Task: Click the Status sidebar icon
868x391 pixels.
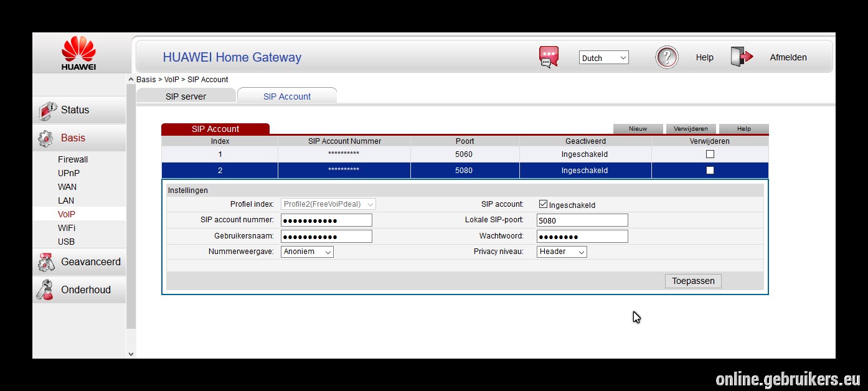Action: coord(47,110)
